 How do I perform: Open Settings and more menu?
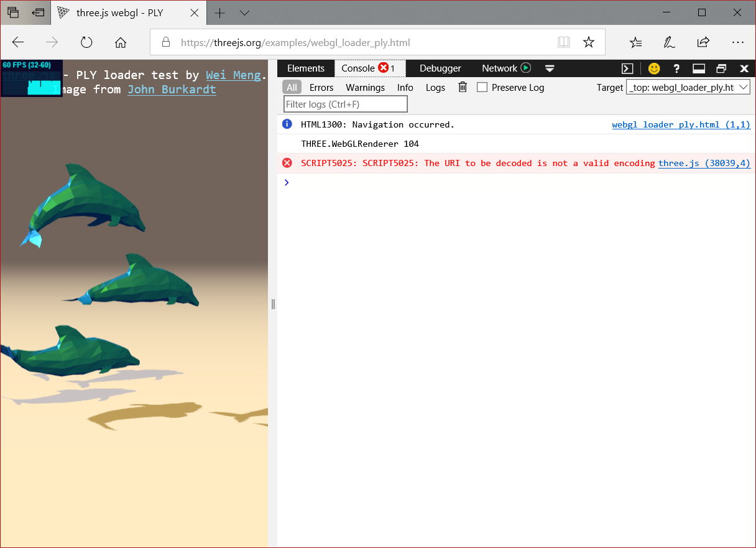pyautogui.click(x=738, y=42)
